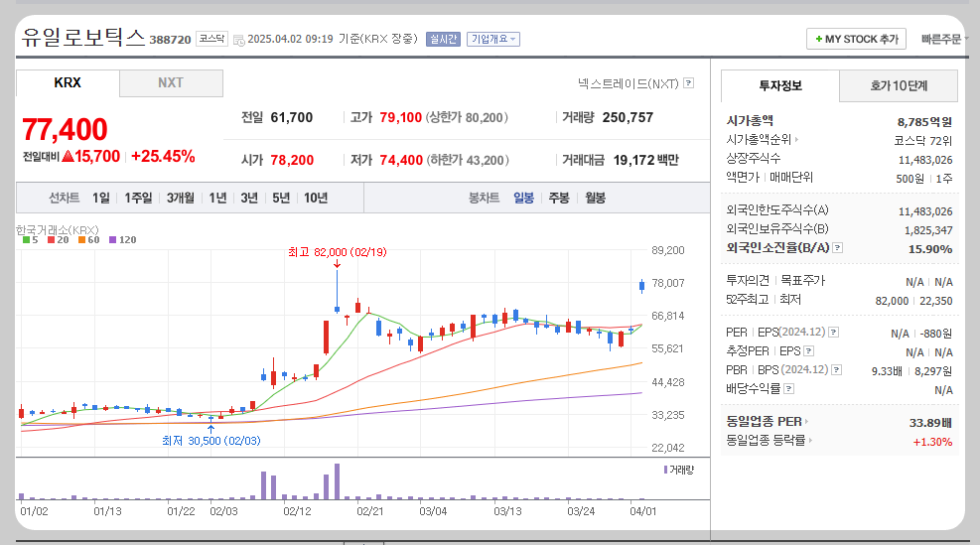Click the 거래량 volume legend swatch
Screen dimensions: 980x545
point(665,470)
